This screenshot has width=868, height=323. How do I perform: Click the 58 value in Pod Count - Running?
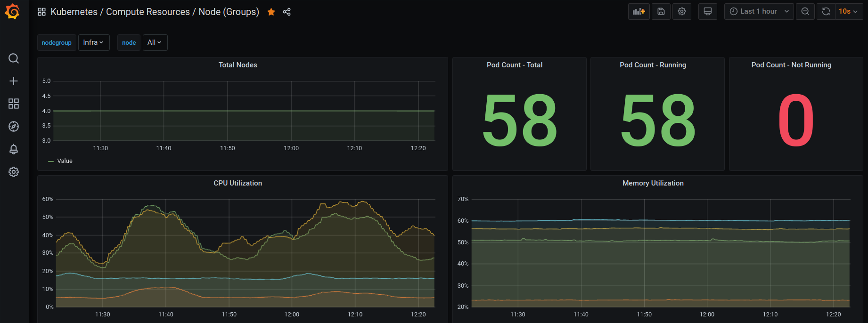coord(658,121)
